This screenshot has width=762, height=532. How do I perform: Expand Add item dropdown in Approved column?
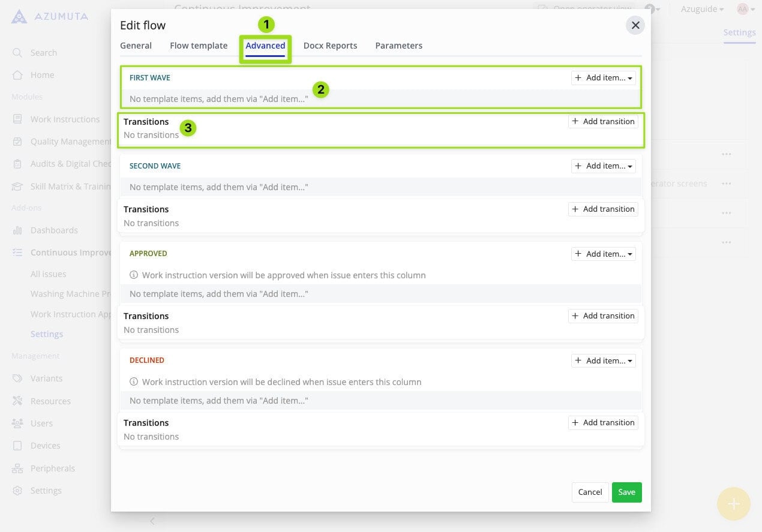coord(603,254)
